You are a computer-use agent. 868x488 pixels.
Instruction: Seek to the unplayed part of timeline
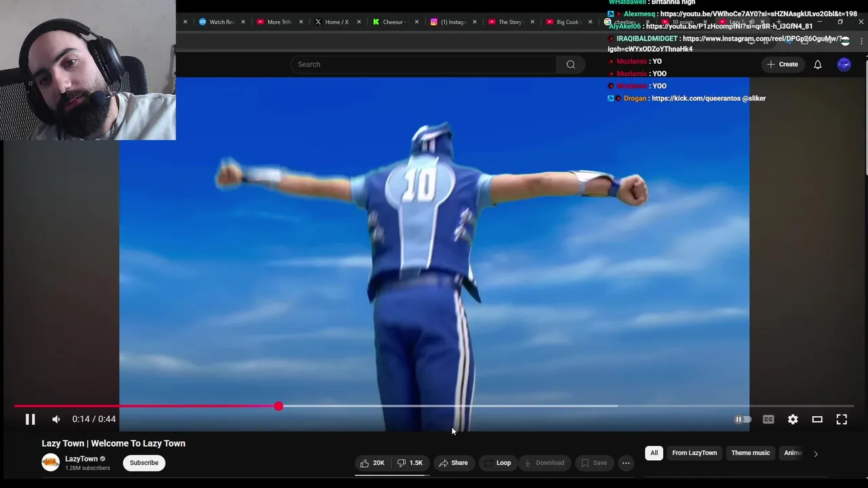pos(566,406)
